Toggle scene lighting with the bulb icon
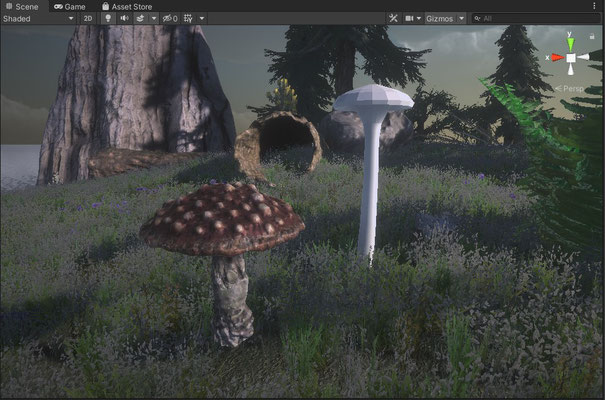The image size is (605, 400). 108,19
